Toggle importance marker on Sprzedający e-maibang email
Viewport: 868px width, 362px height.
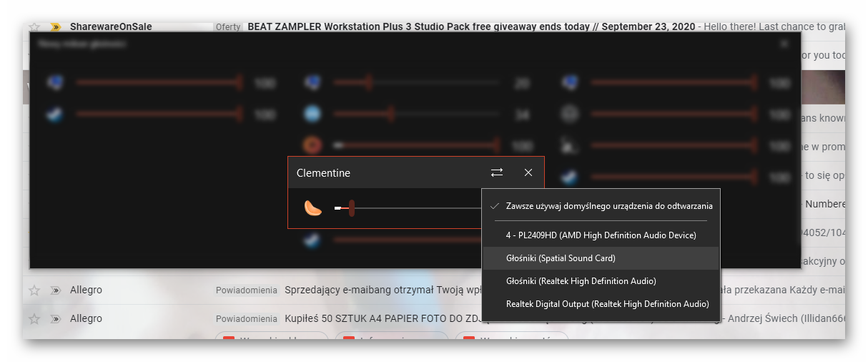click(x=55, y=290)
